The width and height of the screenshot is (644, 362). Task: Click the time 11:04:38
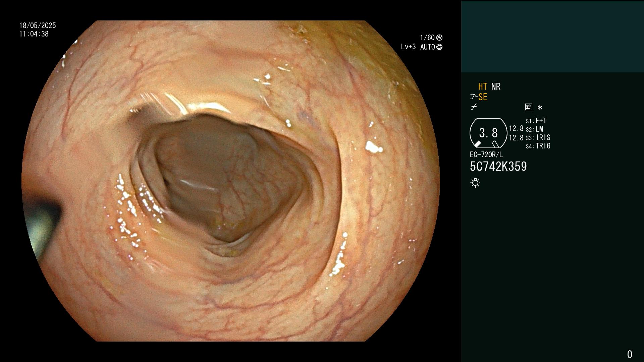tap(34, 34)
